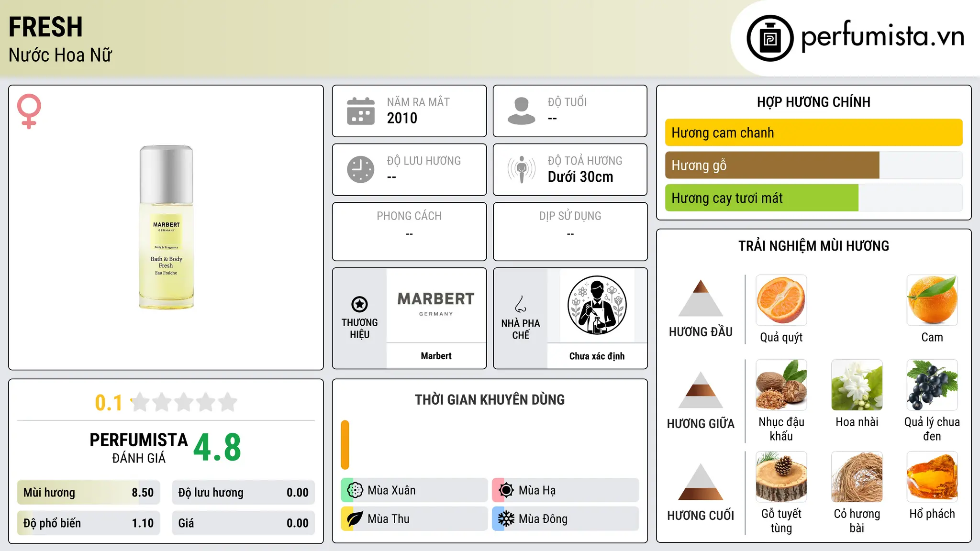Click the green Hương cay tươi mát accord bar
Image resolution: width=980 pixels, height=551 pixels.
pos(761,198)
